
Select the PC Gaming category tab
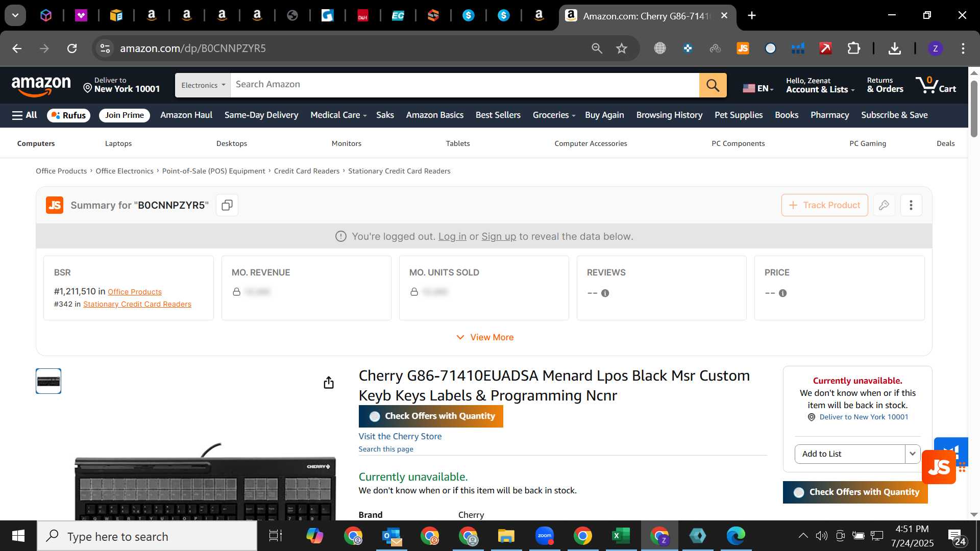[868, 143]
